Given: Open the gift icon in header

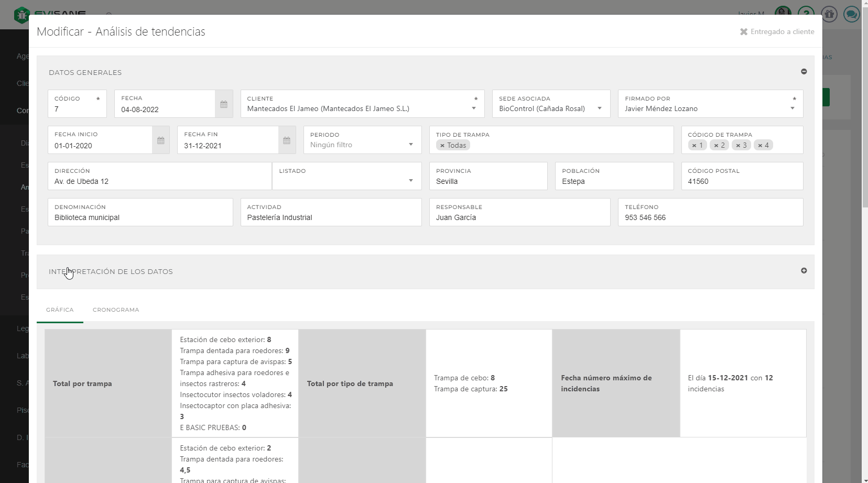Looking at the screenshot, I should [829, 14].
